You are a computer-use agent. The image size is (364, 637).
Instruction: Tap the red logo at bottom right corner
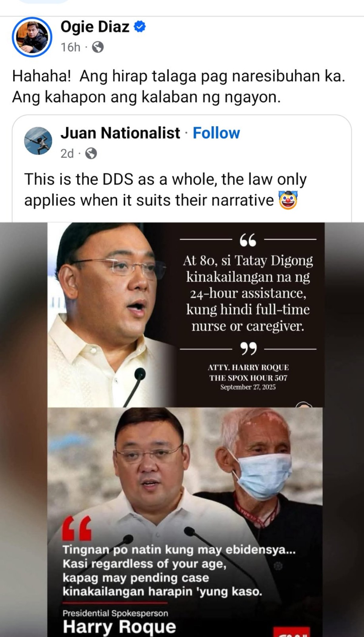point(292,632)
